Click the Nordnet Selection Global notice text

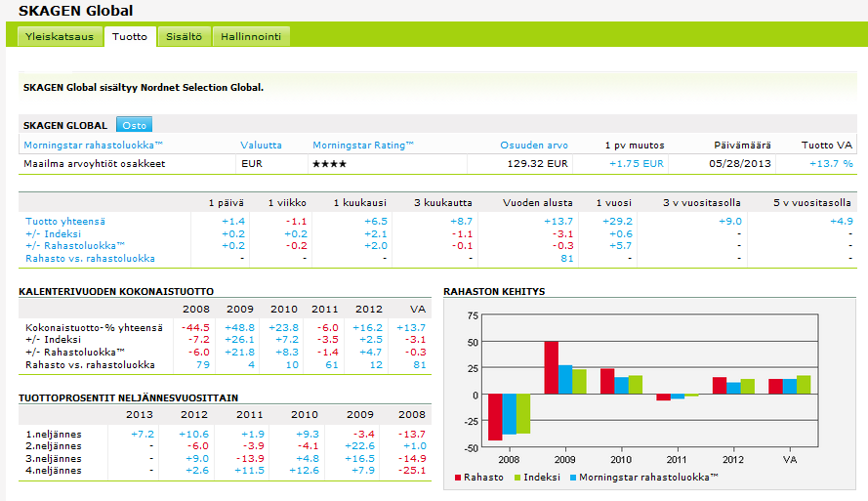point(144,88)
